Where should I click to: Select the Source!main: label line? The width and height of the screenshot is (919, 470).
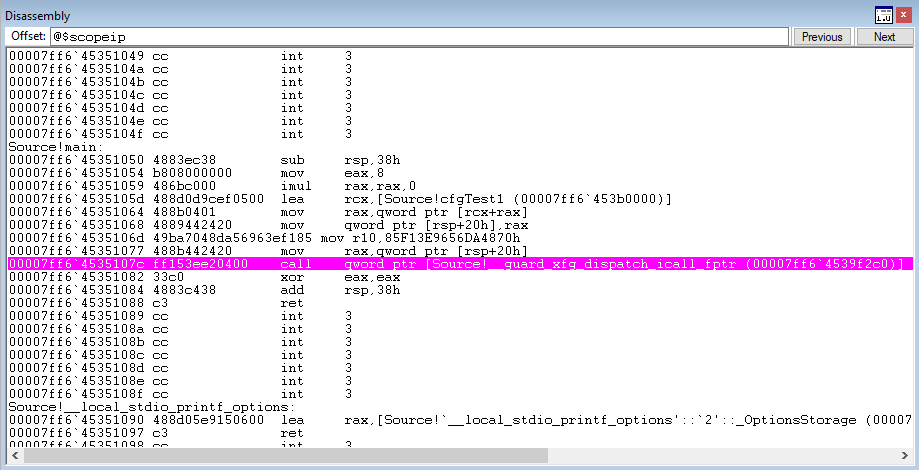point(56,147)
